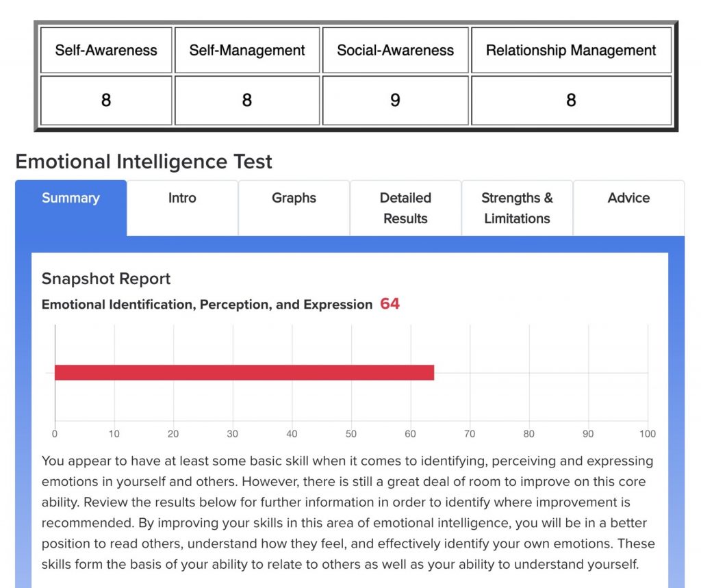The image size is (701, 588).
Task: Click the 70 axis label
Action: [470, 434]
